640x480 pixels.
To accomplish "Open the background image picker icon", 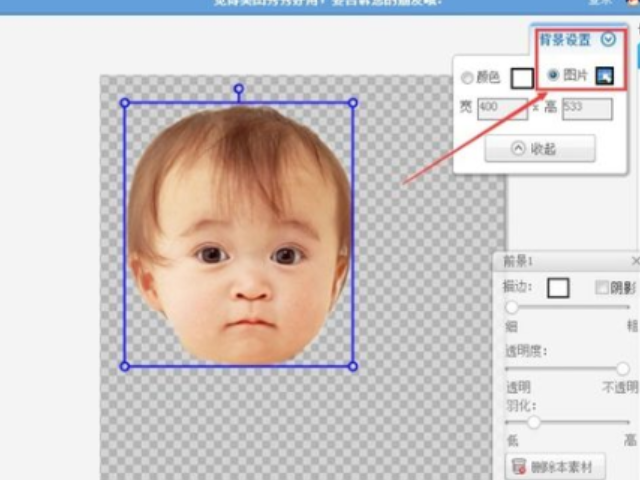I will [x=604, y=76].
